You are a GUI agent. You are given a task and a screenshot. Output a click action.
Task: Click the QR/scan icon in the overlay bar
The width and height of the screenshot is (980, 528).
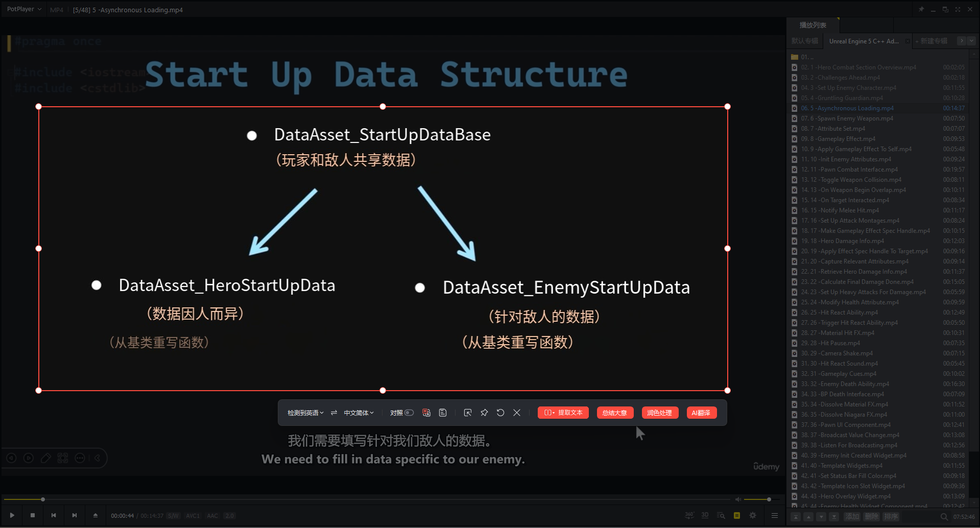63,458
